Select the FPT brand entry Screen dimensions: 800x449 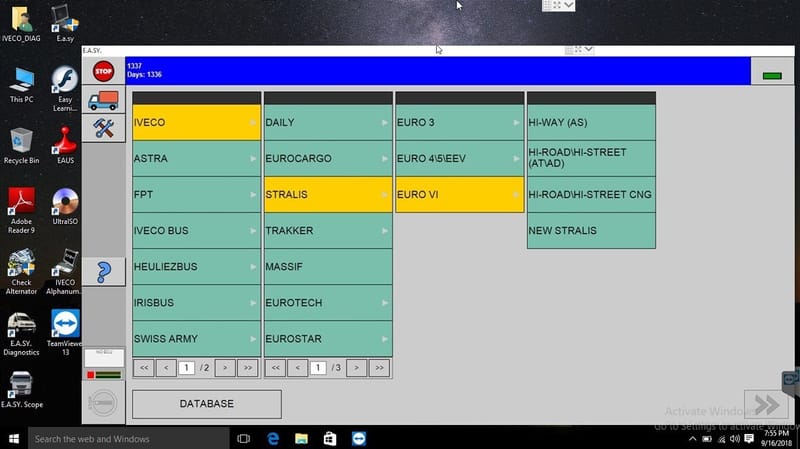pos(196,194)
